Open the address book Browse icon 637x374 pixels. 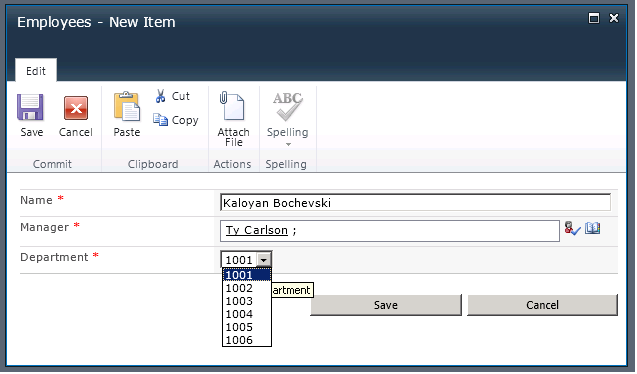(x=592, y=228)
